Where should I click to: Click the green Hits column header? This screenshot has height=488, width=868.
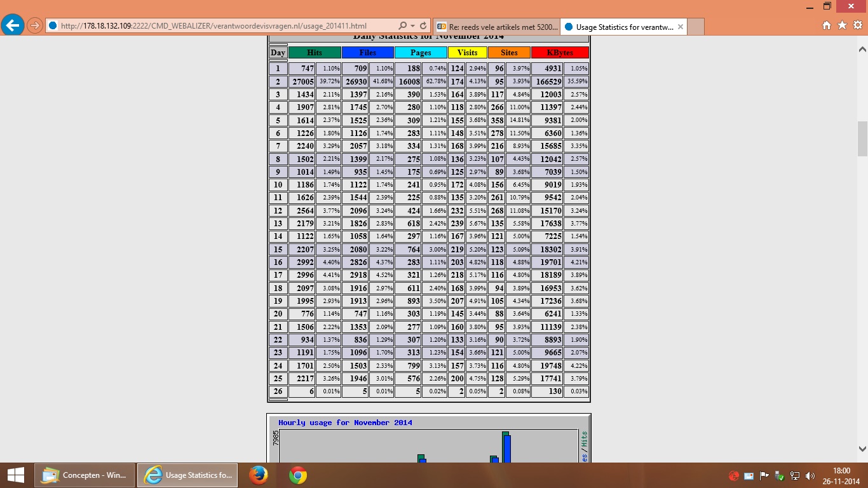pyautogui.click(x=315, y=53)
